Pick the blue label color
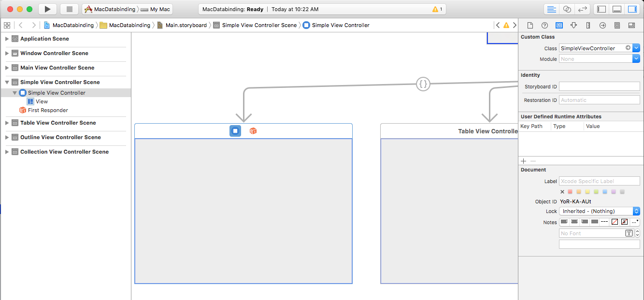This screenshot has height=300, width=644. pos(605,192)
